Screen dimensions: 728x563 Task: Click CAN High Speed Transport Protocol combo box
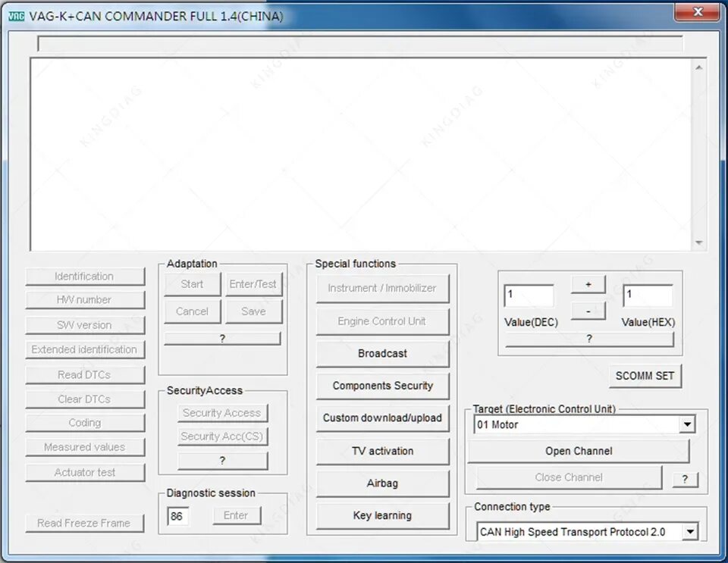click(x=587, y=532)
